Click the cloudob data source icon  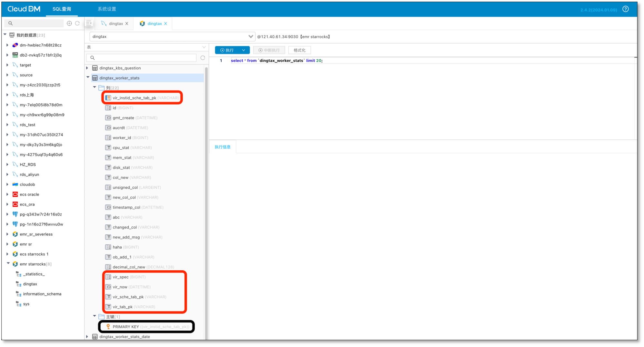pyautogui.click(x=15, y=184)
